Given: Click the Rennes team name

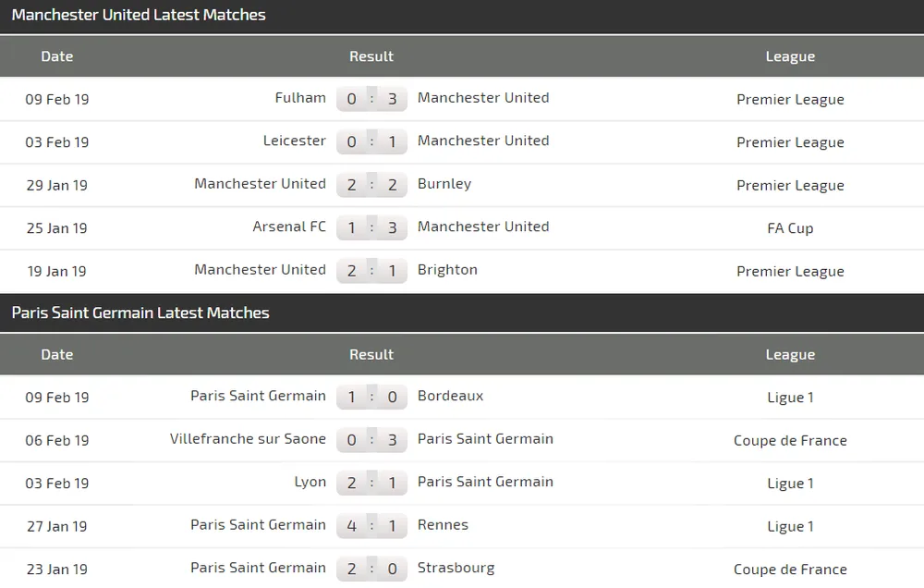Looking at the screenshot, I should (443, 525).
